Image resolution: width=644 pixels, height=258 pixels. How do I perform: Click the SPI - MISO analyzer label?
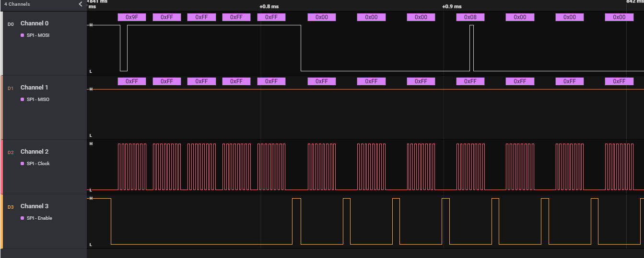point(38,100)
